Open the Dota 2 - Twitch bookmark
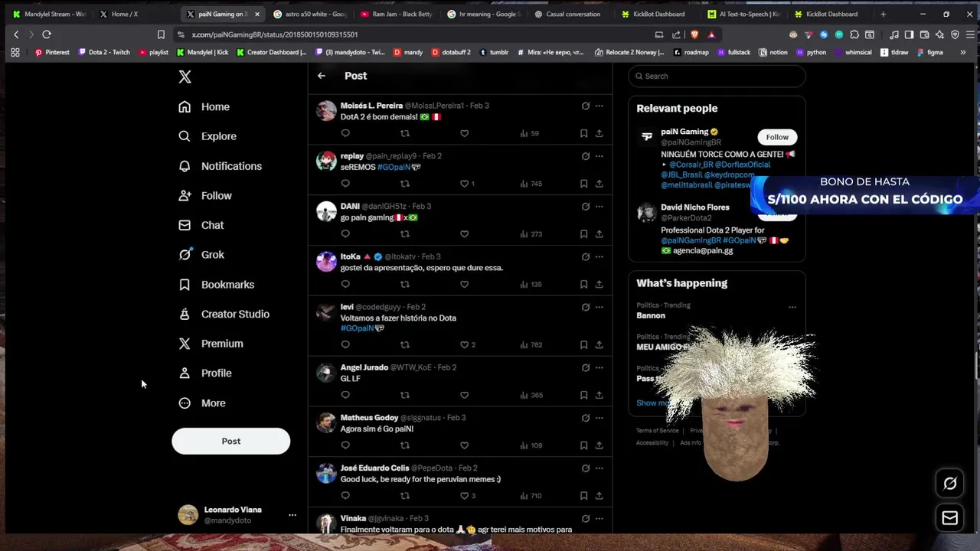The width and height of the screenshot is (980, 551). [104, 52]
